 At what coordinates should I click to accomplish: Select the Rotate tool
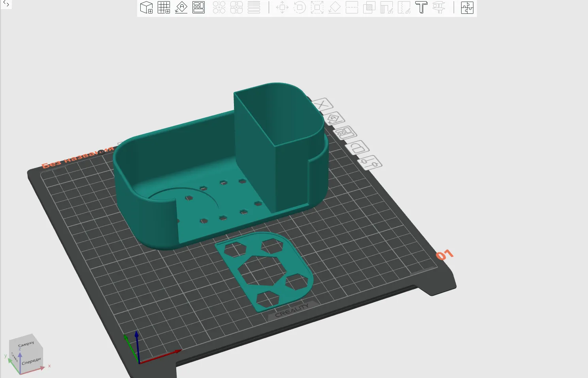pos(300,8)
